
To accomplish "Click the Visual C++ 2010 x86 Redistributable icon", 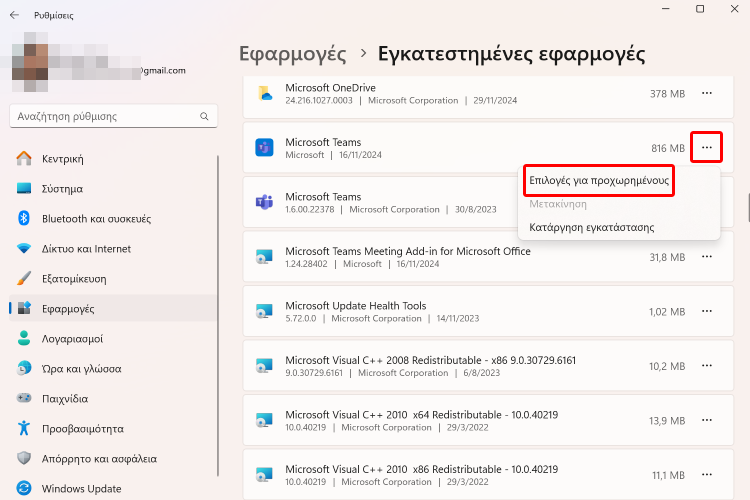I will coord(265,475).
